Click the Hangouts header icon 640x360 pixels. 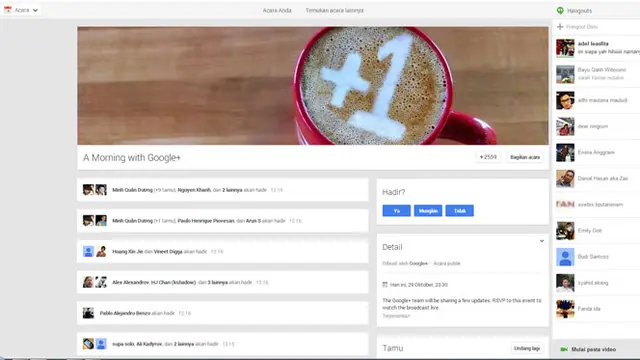(560, 11)
